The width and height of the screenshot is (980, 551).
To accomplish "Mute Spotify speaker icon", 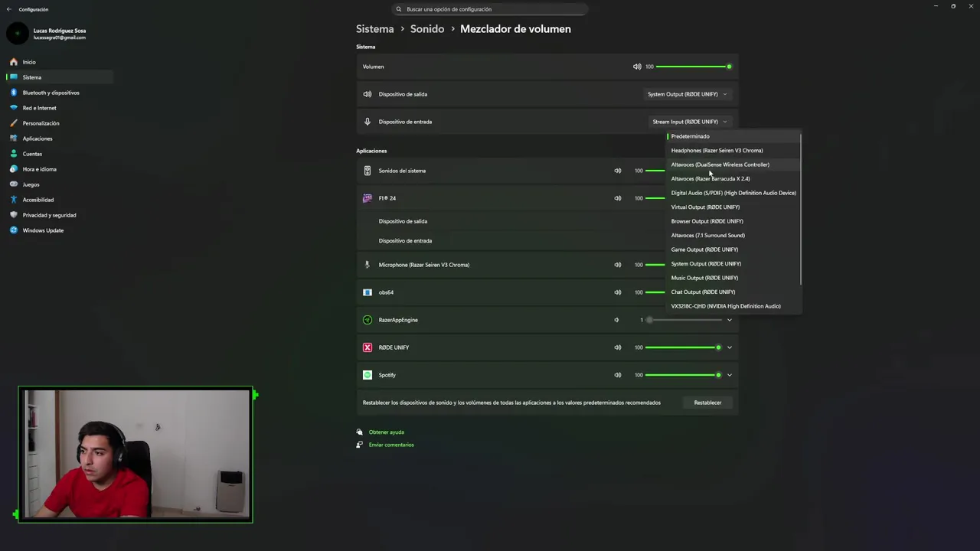I will pos(618,375).
